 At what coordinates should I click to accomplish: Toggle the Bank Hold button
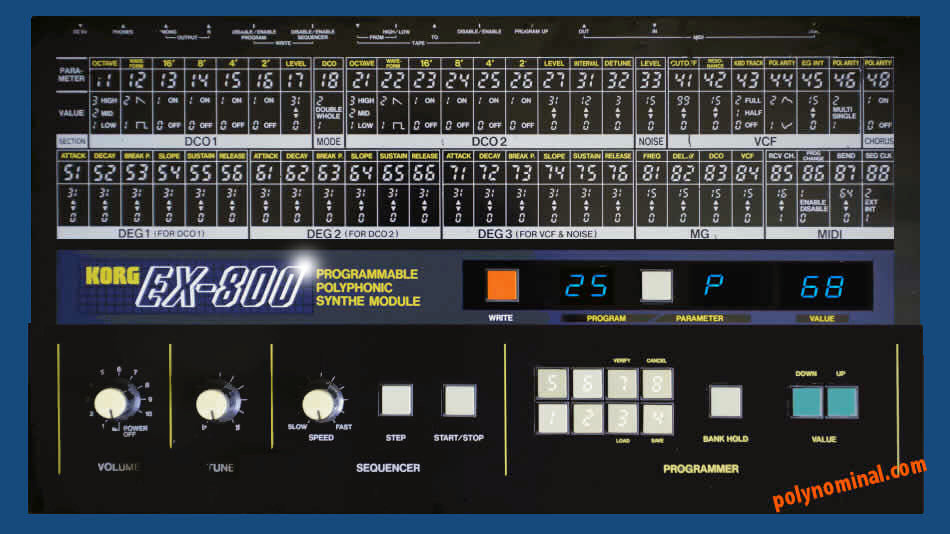click(725, 401)
